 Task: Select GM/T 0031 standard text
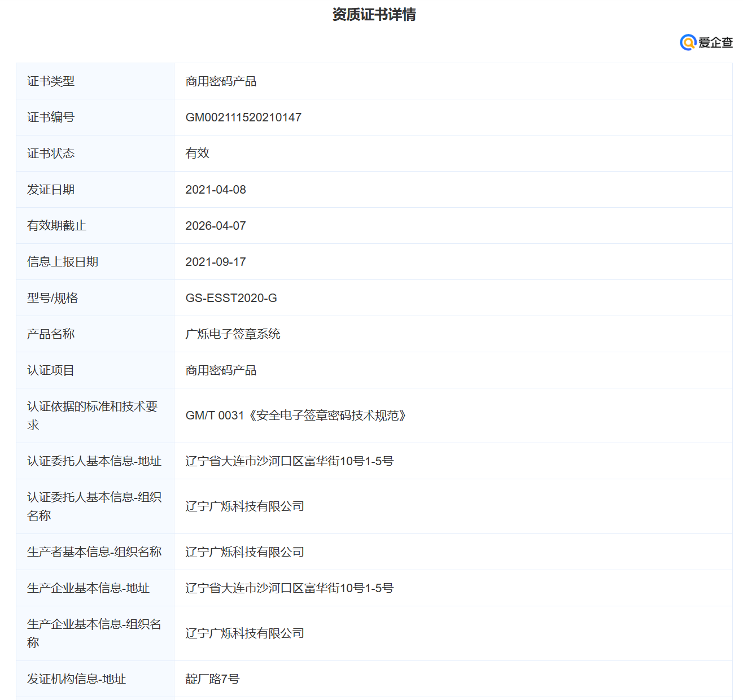(296, 415)
